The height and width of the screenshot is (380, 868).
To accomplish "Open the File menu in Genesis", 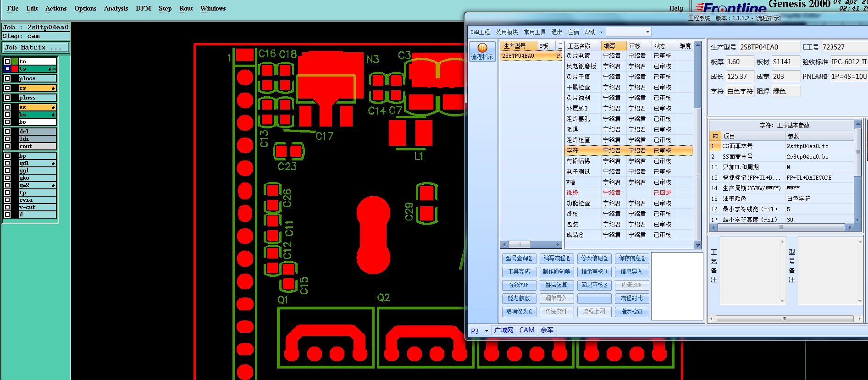I will click(x=13, y=8).
